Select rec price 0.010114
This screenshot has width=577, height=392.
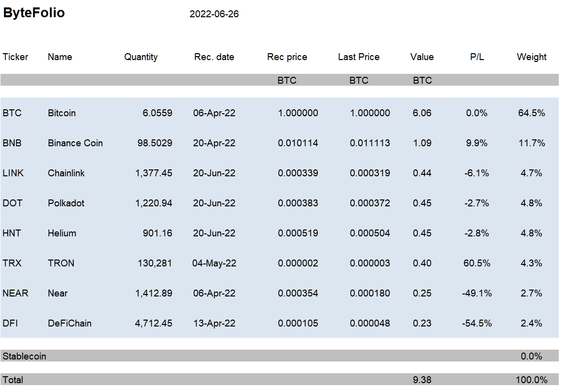(x=298, y=143)
